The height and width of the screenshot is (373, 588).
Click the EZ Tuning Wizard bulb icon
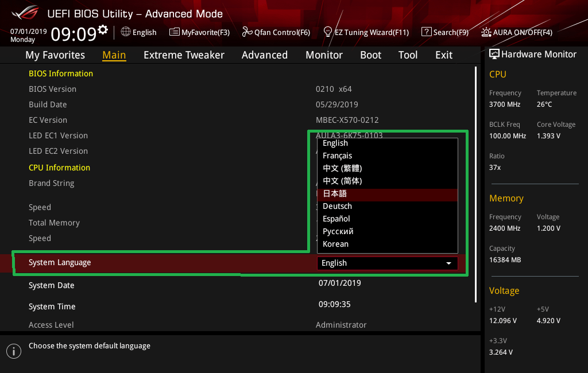point(328,32)
